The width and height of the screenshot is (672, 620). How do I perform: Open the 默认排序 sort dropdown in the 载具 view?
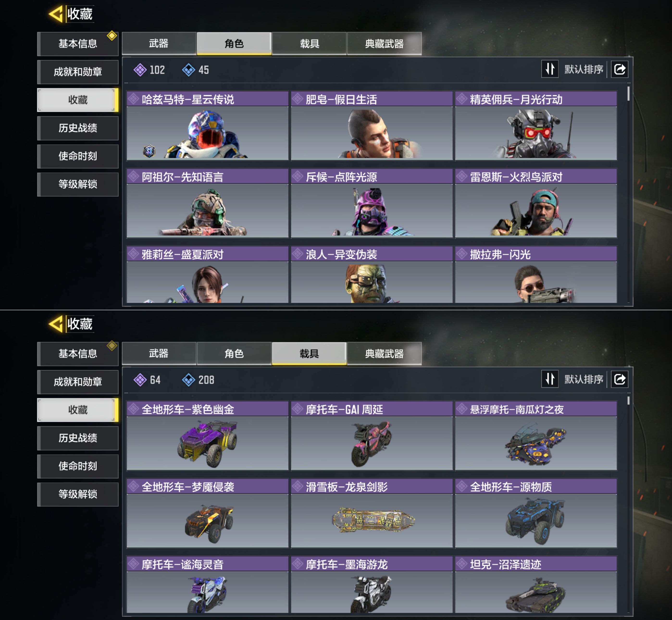click(x=583, y=379)
